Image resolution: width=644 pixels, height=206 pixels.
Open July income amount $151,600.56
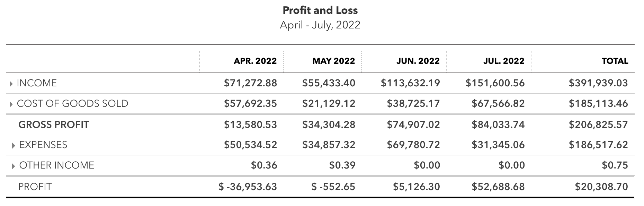(495, 83)
